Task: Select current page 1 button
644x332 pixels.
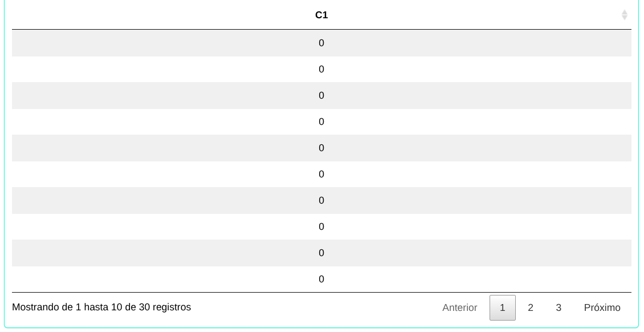Action: [502, 307]
